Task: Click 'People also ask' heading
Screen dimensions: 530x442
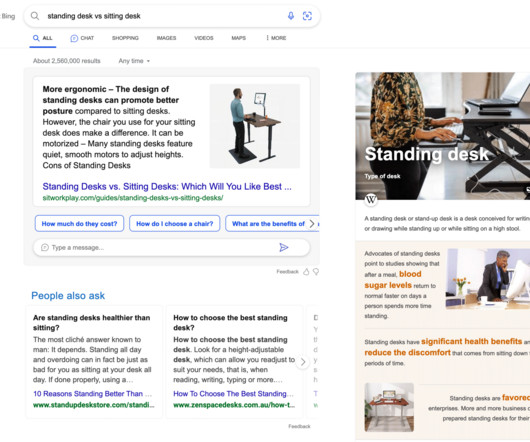Action: point(68,296)
